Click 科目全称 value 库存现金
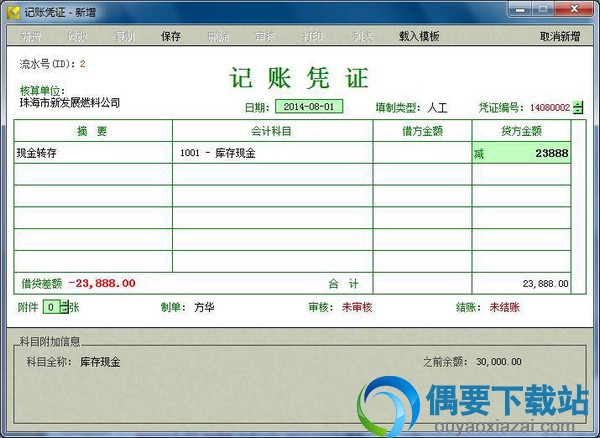This screenshot has height=438, width=600. [100, 361]
